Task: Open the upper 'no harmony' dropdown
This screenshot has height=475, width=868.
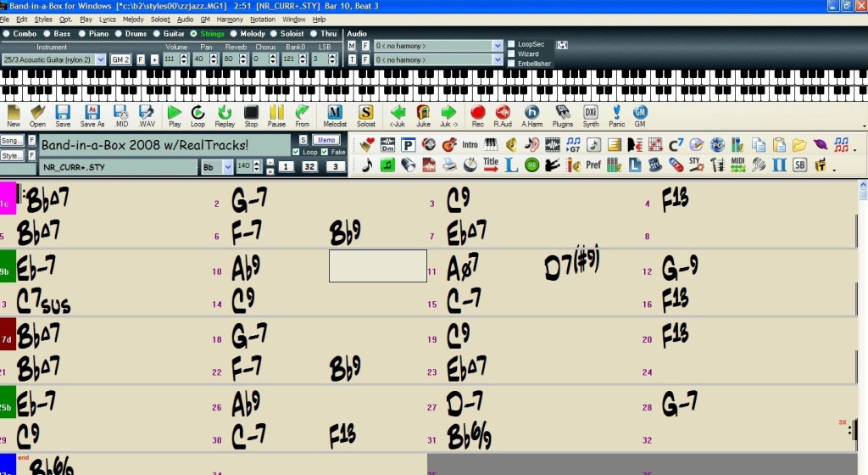Action: pyautogui.click(x=497, y=46)
